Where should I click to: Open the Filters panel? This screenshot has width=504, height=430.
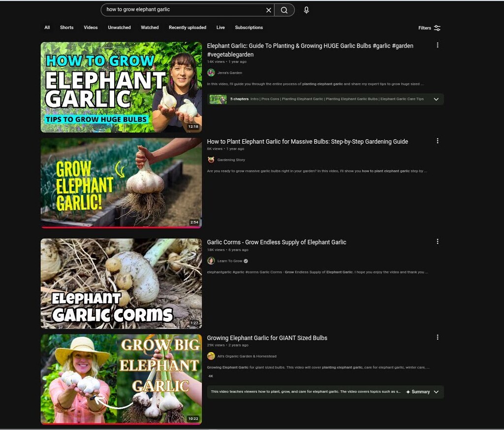[429, 28]
